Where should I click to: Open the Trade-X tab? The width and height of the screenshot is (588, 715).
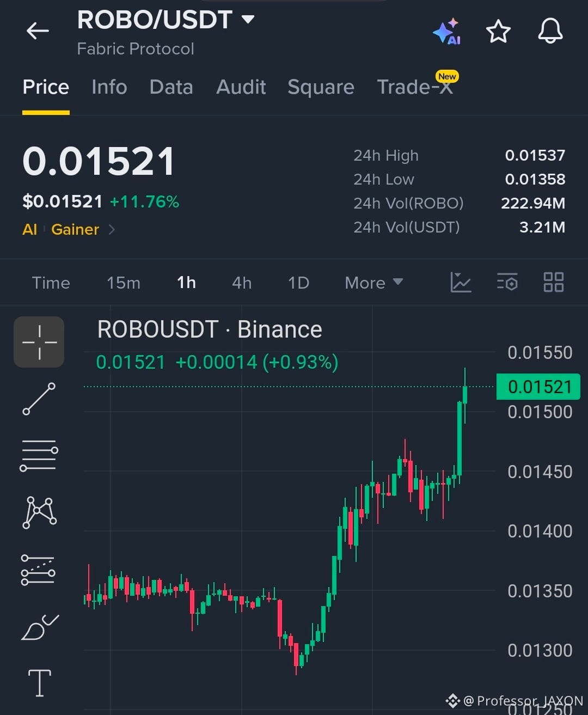tap(415, 87)
